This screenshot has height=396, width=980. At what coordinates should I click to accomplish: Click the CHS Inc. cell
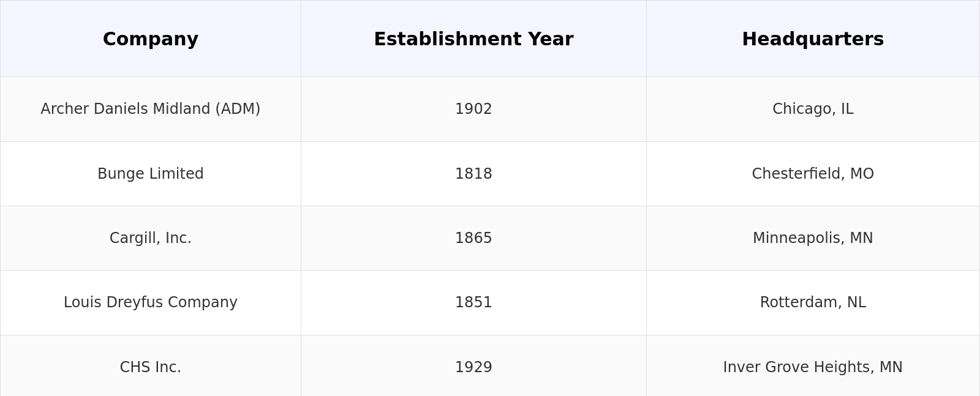pyautogui.click(x=150, y=367)
